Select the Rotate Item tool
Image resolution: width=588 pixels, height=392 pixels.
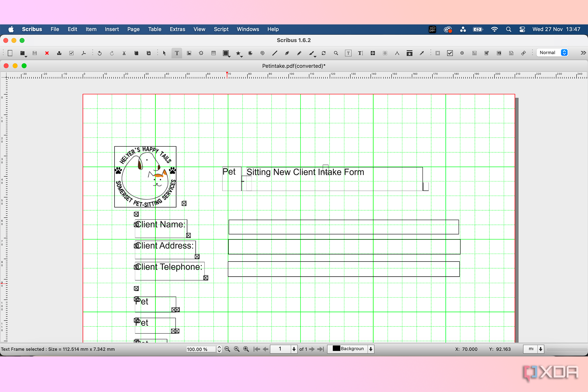coord(324,53)
